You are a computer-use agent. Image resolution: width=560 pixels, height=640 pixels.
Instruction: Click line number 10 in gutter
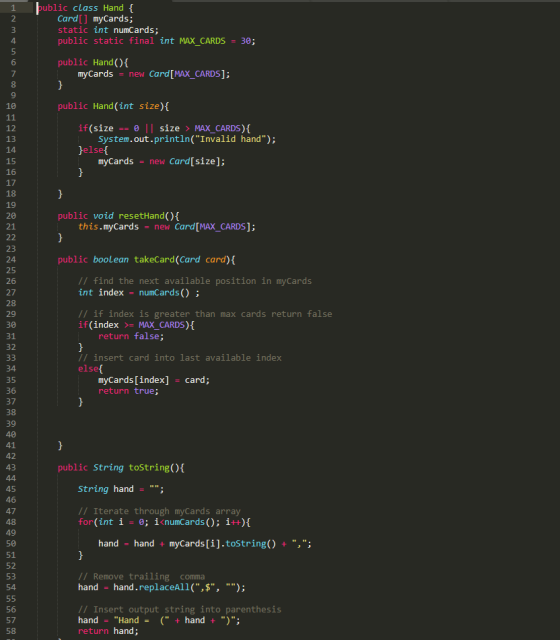coord(11,106)
